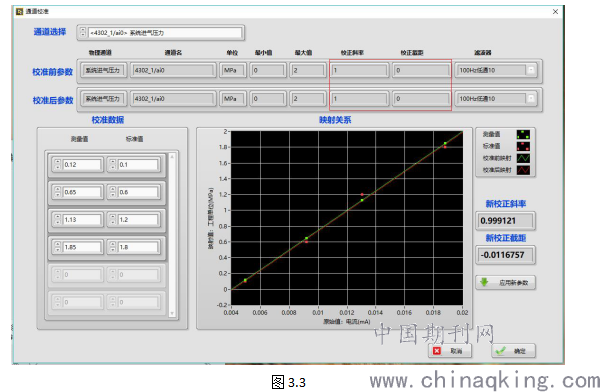Click the green arrow apply new parameters button
600x392 pixels.
pyautogui.click(x=505, y=283)
